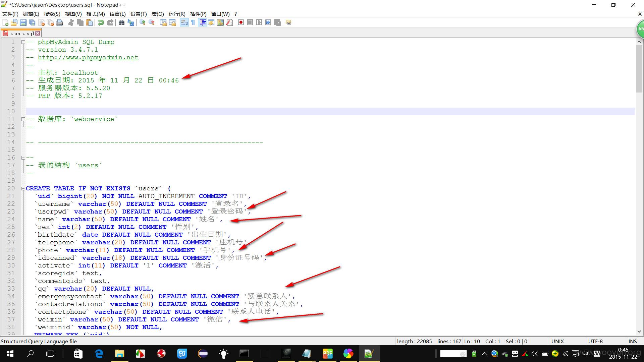
Task: Toggle synchronize vertical scrolling icon
Action: pyautogui.click(x=163, y=22)
